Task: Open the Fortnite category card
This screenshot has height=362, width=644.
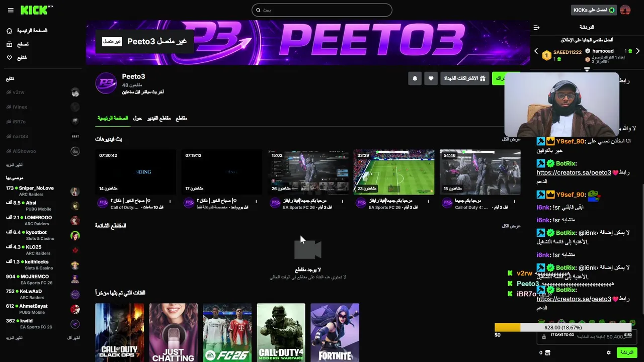Action: 335,332
